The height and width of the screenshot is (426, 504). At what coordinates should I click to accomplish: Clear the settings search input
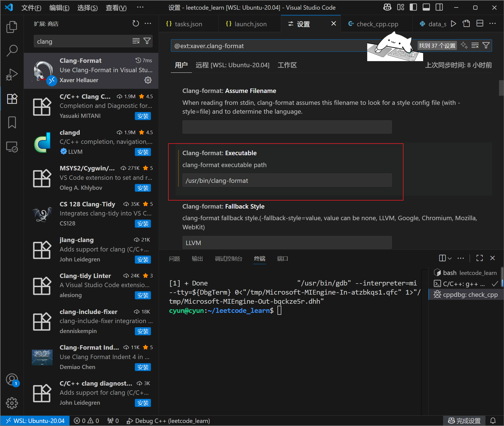(x=475, y=46)
